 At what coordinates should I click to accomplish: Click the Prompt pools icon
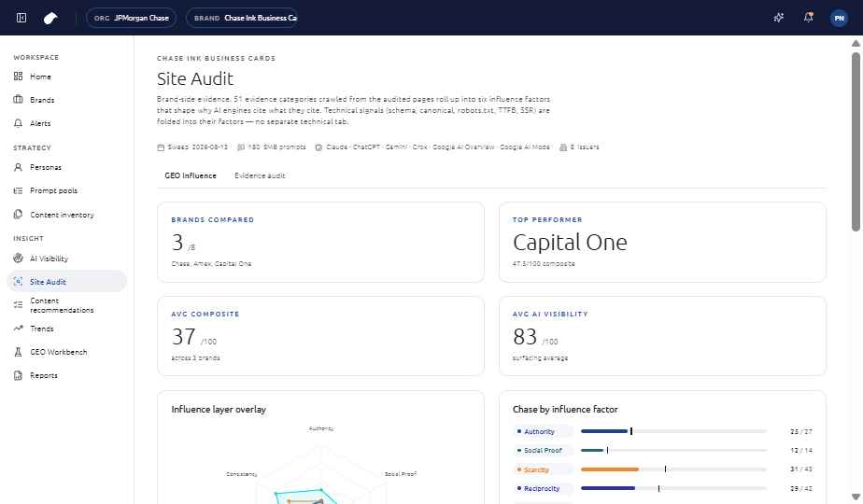(x=18, y=190)
